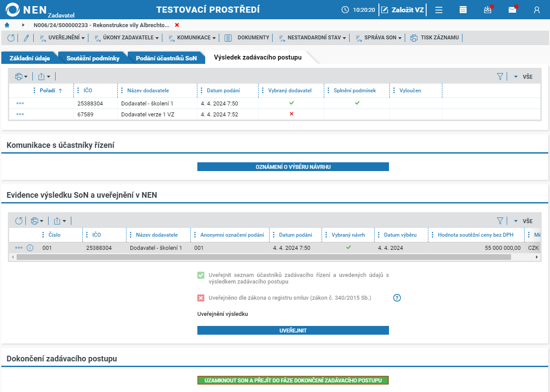Switch to the Podání účastníků SoN tab

tap(166, 58)
